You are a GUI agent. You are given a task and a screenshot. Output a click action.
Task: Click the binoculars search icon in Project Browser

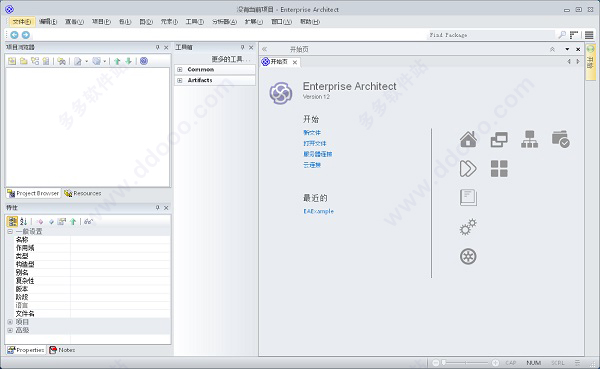[x=61, y=61]
